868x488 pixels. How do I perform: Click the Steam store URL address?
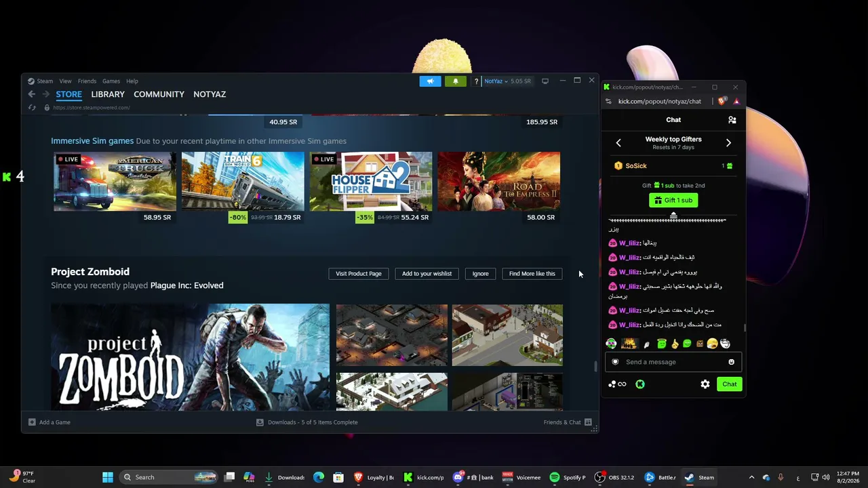coord(92,108)
